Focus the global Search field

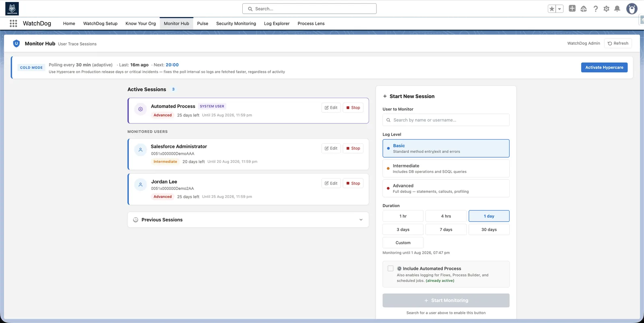click(x=310, y=9)
